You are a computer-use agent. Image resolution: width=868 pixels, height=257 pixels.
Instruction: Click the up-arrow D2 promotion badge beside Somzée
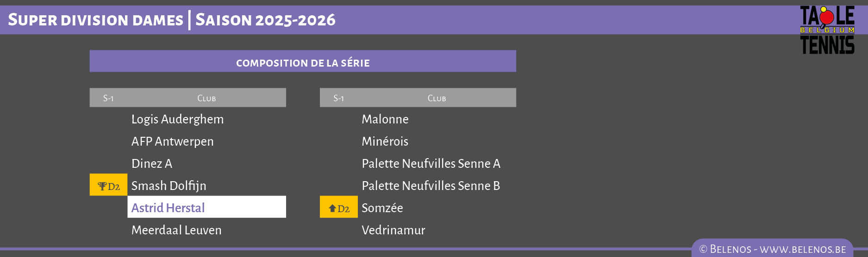tap(338, 208)
